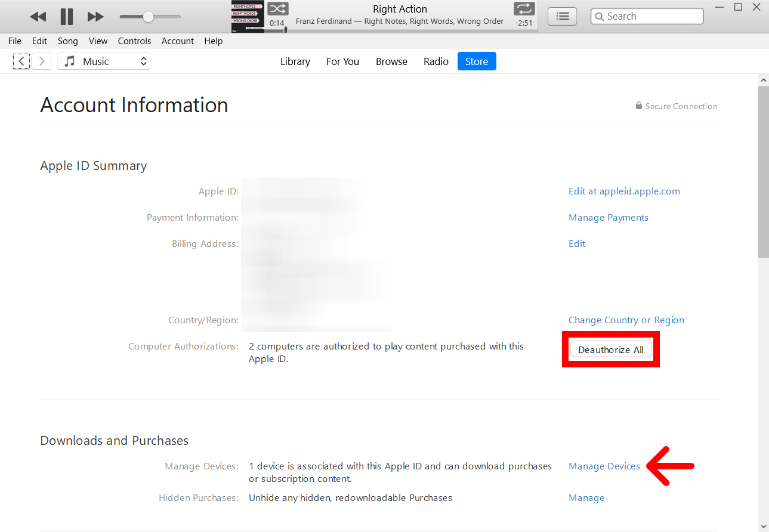Image resolution: width=769 pixels, height=532 pixels.
Task: Open the Up Next list icon
Action: [x=562, y=16]
